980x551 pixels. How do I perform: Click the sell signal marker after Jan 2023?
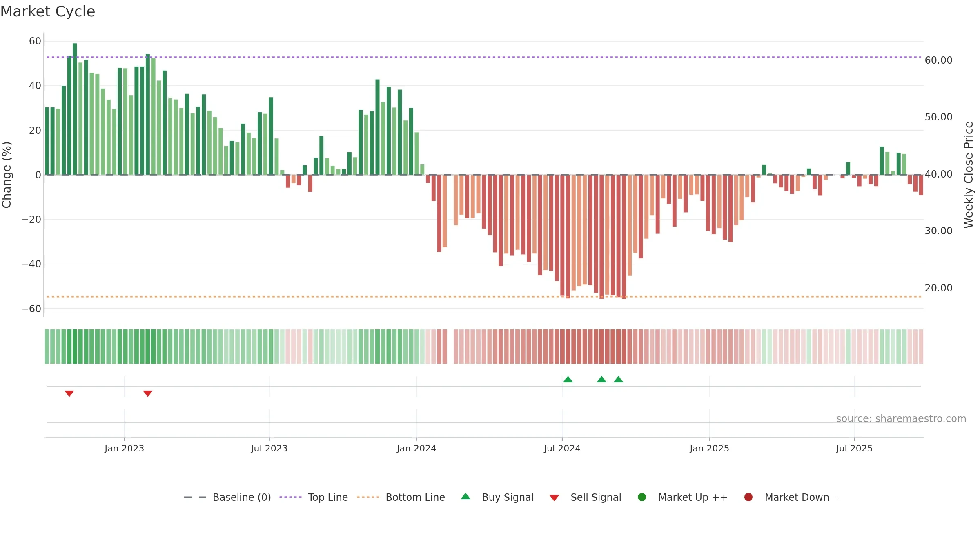point(148,393)
